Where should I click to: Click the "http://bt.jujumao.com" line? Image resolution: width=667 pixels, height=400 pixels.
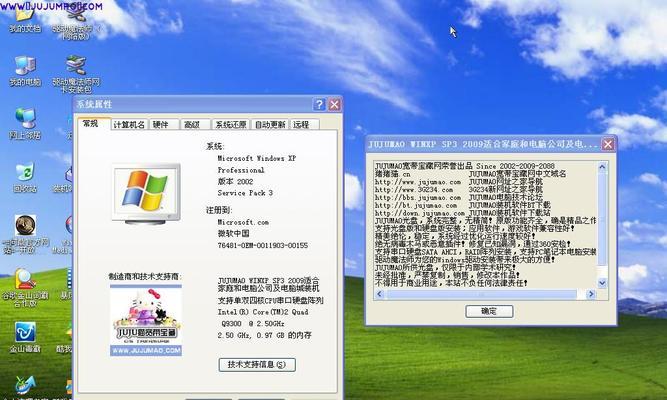tap(416, 206)
